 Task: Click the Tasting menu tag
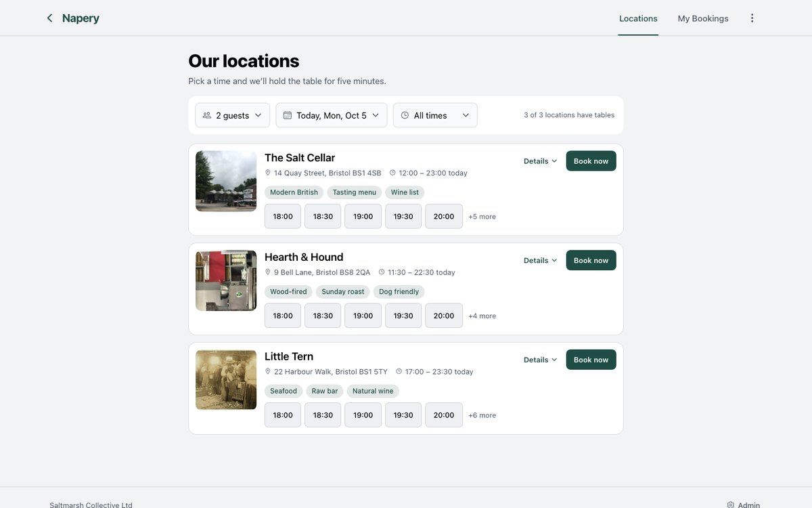pos(355,192)
